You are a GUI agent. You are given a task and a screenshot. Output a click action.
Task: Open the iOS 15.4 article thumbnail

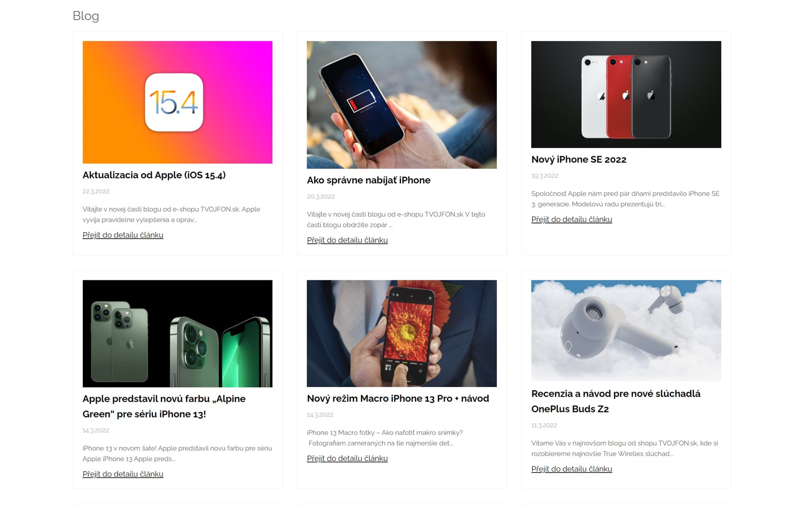pyautogui.click(x=178, y=102)
